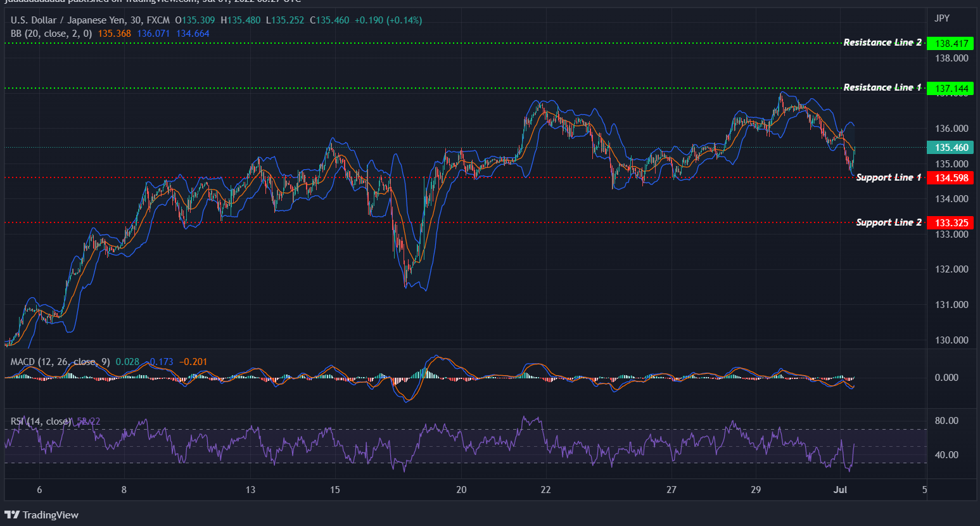This screenshot has height=526, width=980.
Task: Click the current price label 135.460
Action: click(951, 147)
